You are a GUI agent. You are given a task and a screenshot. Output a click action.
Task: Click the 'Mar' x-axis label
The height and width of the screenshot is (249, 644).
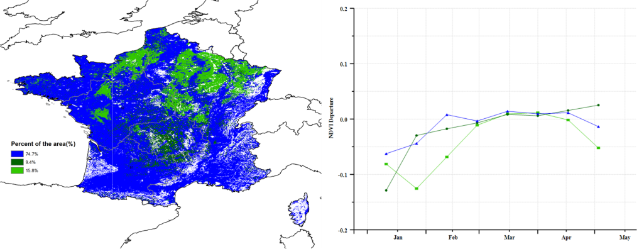point(509,238)
